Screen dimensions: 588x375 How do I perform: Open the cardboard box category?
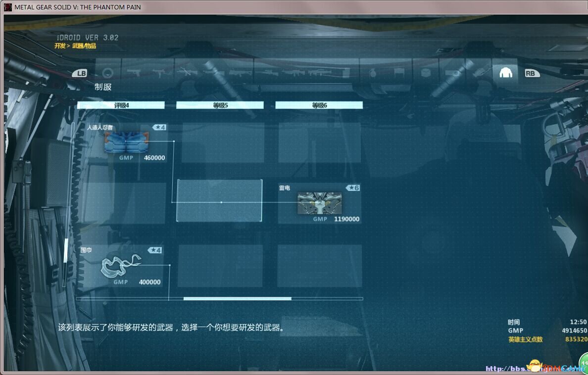426,72
